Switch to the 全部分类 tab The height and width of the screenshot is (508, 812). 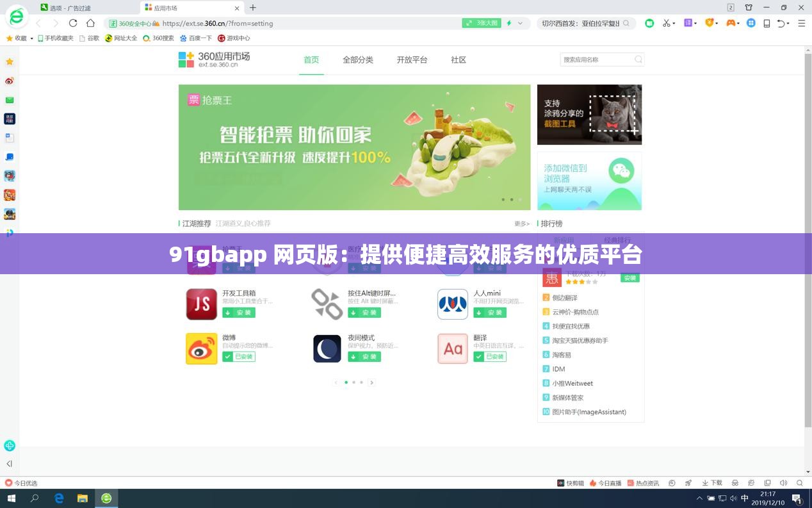click(x=358, y=60)
